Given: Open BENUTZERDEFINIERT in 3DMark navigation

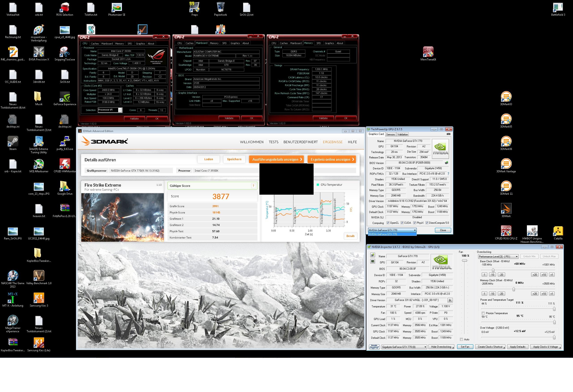Looking at the screenshot, I should point(301,142).
